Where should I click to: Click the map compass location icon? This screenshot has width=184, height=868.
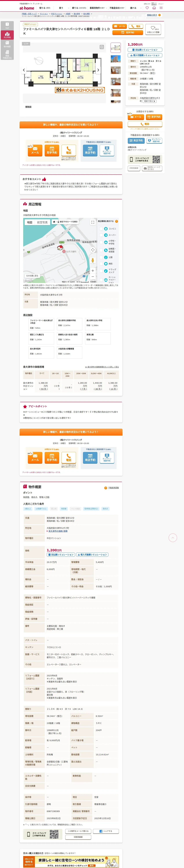point(93,250)
